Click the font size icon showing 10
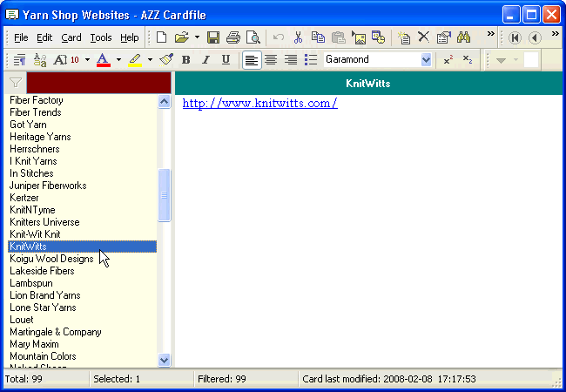The image size is (566, 392). [66, 59]
